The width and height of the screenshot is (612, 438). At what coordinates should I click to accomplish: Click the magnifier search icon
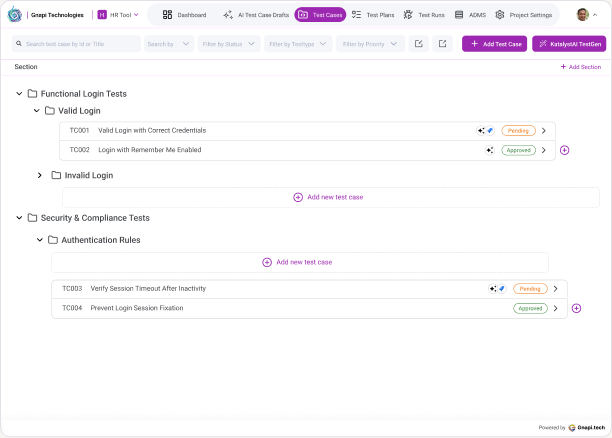(19, 44)
